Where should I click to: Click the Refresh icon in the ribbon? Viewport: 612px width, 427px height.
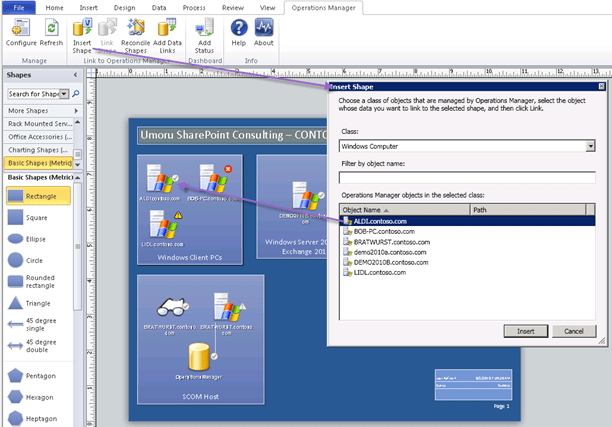tap(51, 28)
